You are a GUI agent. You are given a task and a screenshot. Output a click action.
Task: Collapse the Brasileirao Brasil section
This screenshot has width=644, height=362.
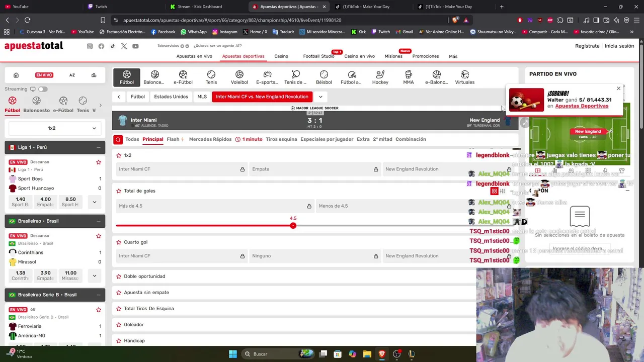click(99, 221)
